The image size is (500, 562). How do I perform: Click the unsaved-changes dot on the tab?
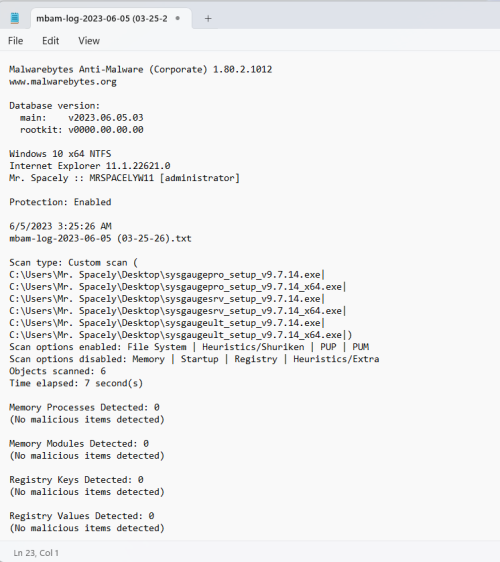[177, 18]
